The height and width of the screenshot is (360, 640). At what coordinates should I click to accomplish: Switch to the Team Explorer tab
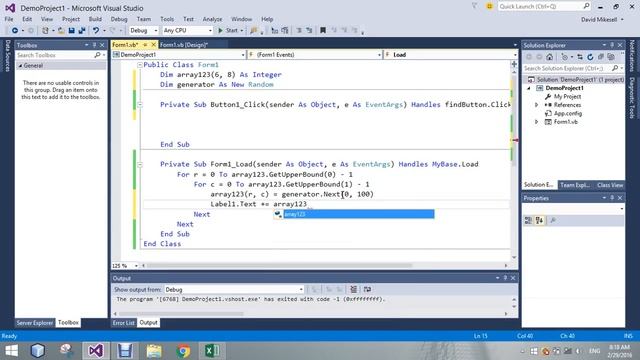click(575, 185)
